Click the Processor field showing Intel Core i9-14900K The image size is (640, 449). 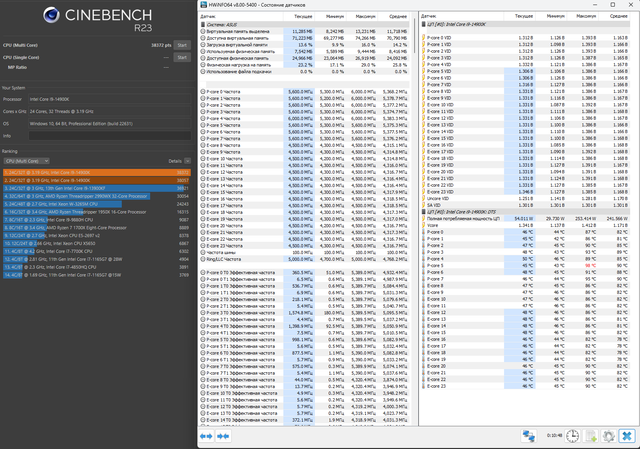(110, 99)
